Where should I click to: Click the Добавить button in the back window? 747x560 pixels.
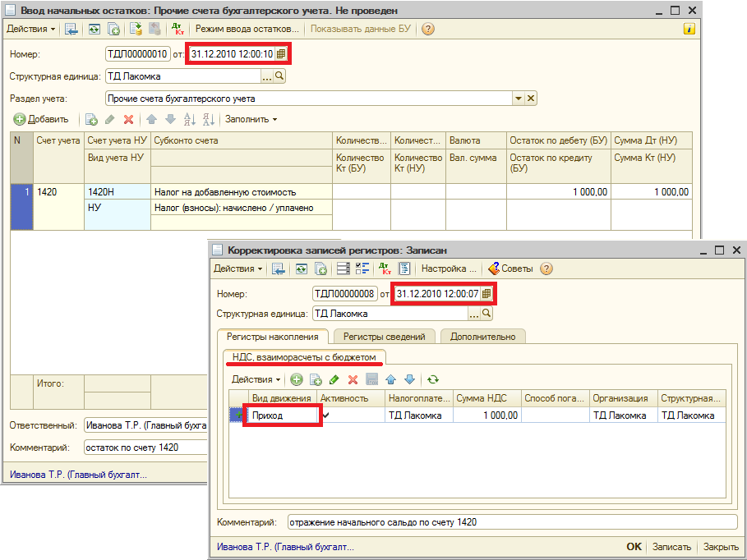coord(41,119)
